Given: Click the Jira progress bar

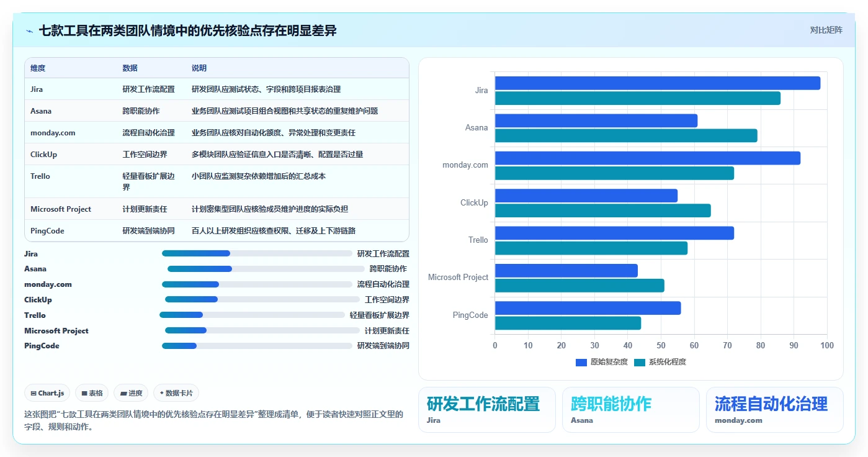Looking at the screenshot, I should click(257, 253).
